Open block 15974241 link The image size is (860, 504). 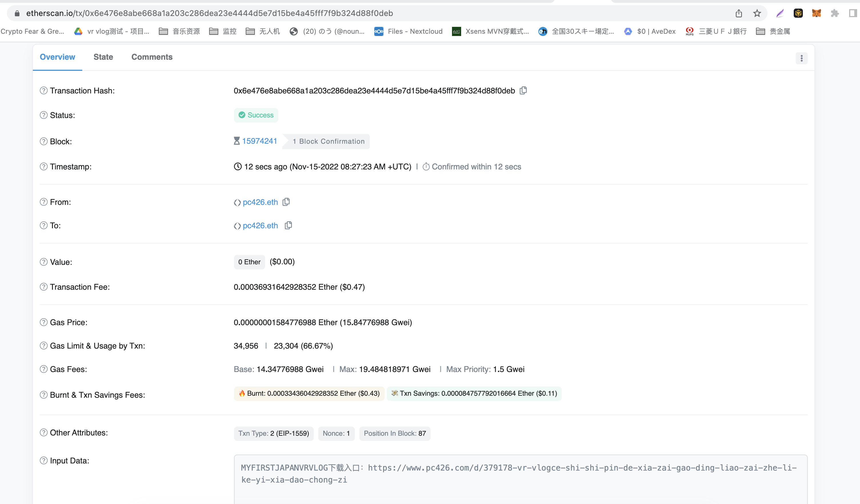(x=259, y=141)
